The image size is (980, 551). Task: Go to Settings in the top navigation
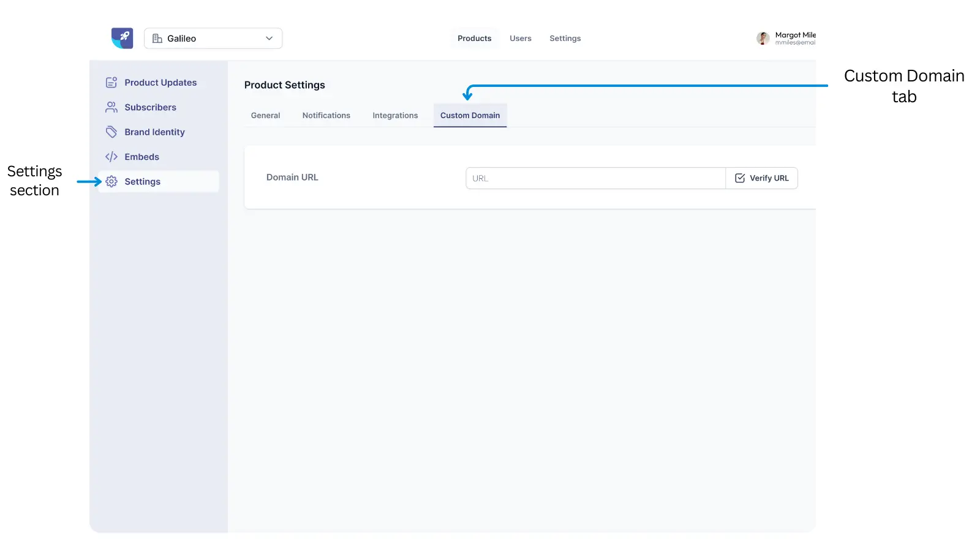click(565, 38)
